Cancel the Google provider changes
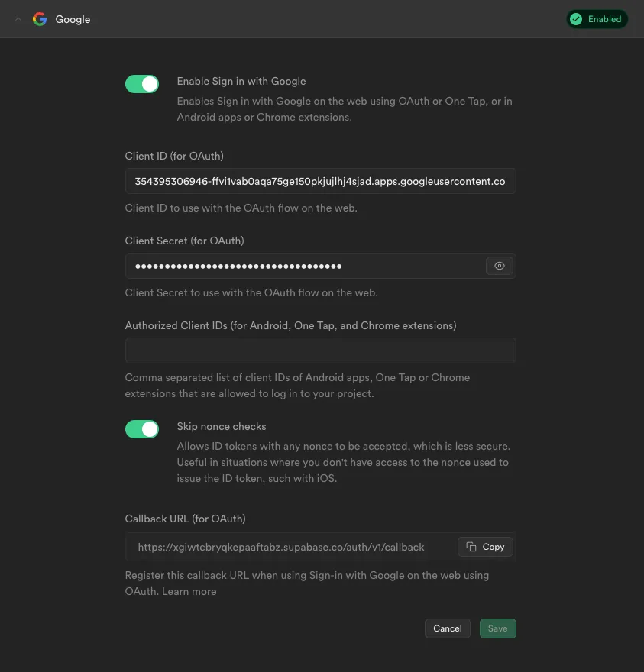The image size is (644, 672). tap(447, 628)
